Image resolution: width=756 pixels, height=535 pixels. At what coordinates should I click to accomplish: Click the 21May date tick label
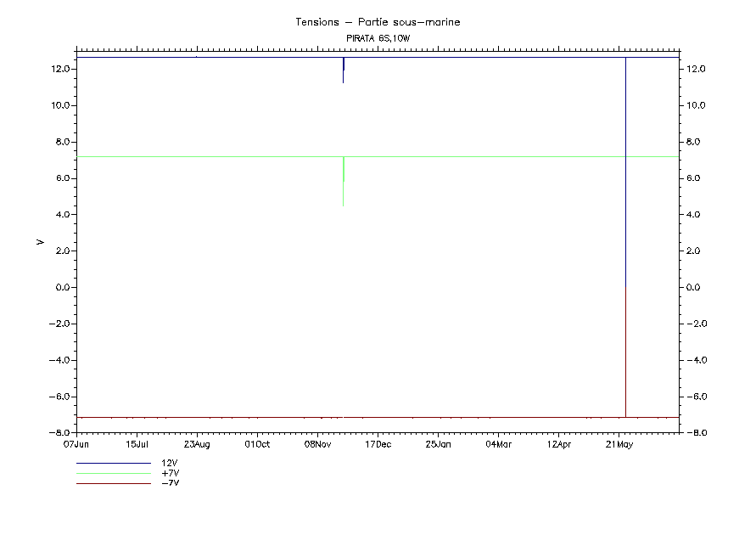click(x=619, y=444)
